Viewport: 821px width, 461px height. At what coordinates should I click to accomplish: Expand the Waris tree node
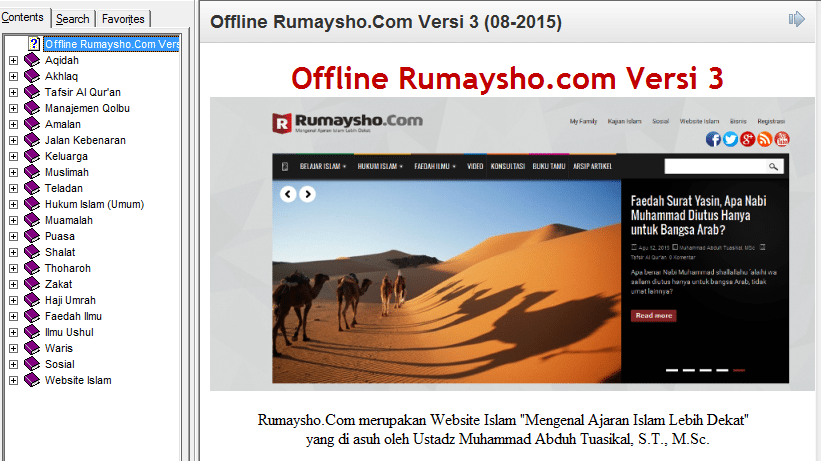click(14, 348)
